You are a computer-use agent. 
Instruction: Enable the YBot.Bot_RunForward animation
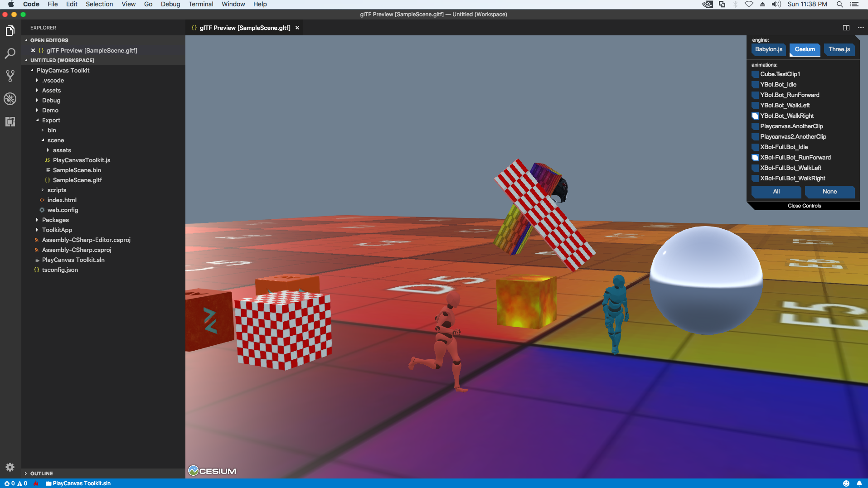(755, 95)
